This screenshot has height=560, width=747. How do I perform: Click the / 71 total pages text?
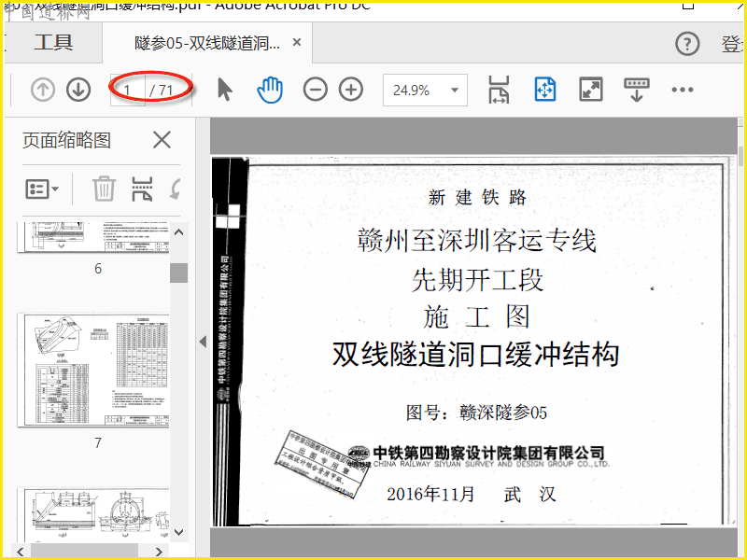coord(162,90)
